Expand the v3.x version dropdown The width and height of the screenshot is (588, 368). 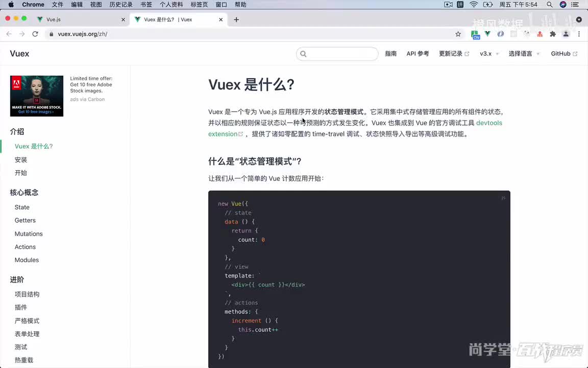489,54
